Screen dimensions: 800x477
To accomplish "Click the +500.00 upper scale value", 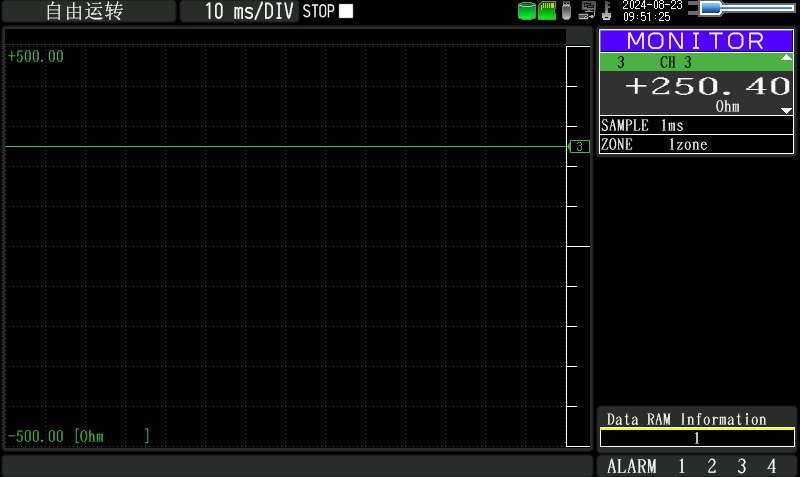I will tap(36, 56).
